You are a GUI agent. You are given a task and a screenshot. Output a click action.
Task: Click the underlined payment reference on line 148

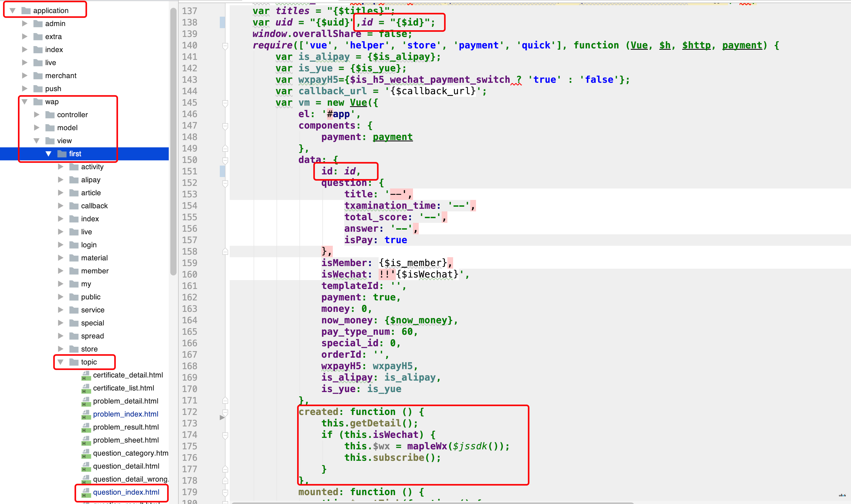pyautogui.click(x=393, y=137)
